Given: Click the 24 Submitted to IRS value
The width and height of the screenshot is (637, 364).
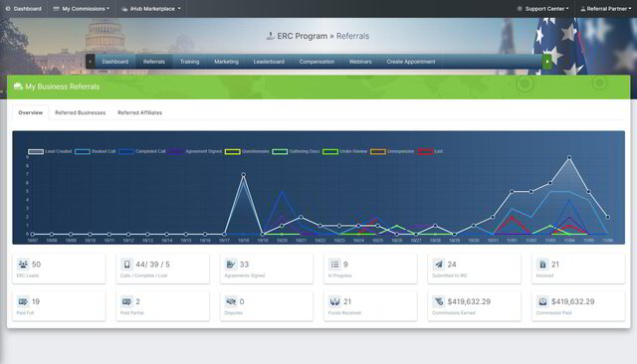Looking at the screenshot, I should [x=452, y=265].
